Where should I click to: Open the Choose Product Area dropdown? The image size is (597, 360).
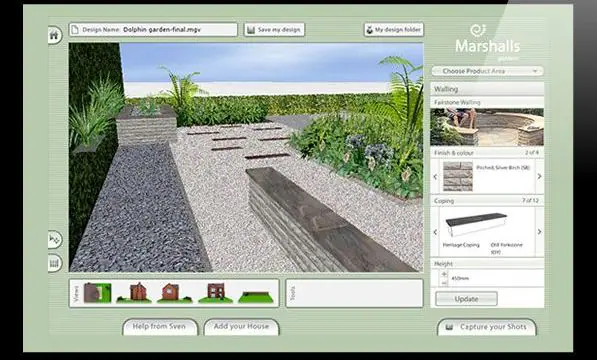coord(487,71)
